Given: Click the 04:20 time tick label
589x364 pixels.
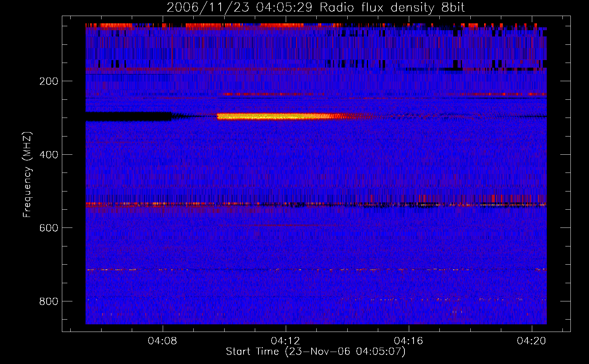Looking at the screenshot, I should [x=532, y=341].
